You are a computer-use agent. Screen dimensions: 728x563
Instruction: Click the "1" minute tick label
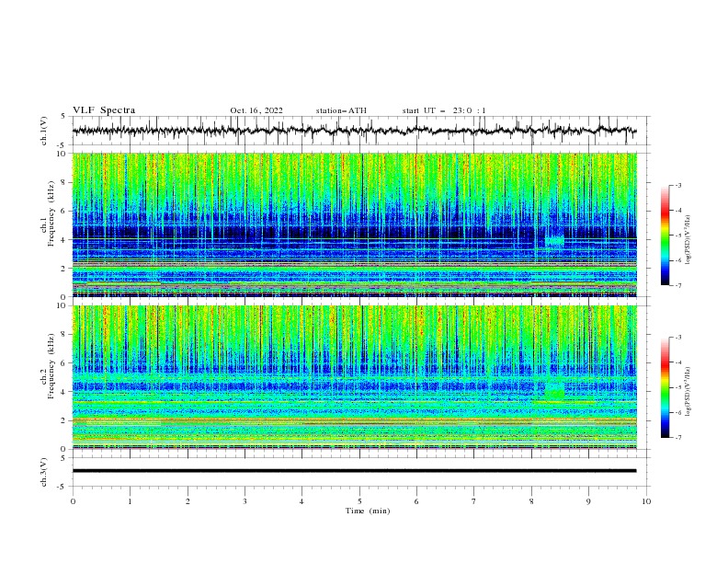tap(130, 501)
